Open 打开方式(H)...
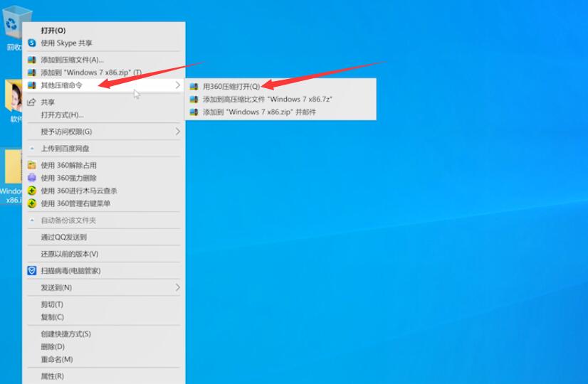 (x=103, y=114)
